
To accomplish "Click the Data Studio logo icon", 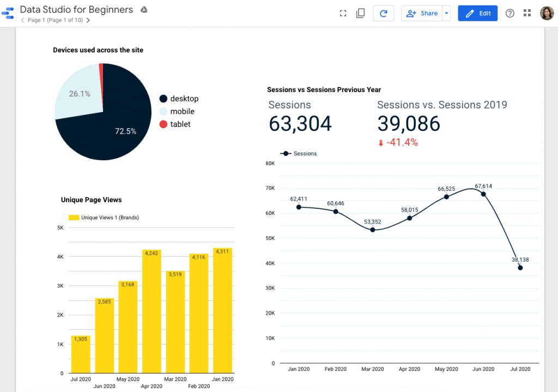I will [9, 14].
